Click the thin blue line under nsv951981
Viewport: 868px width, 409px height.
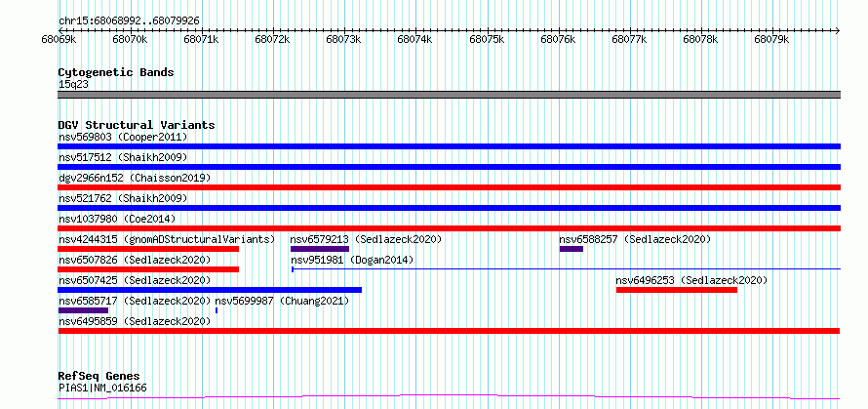566,269
